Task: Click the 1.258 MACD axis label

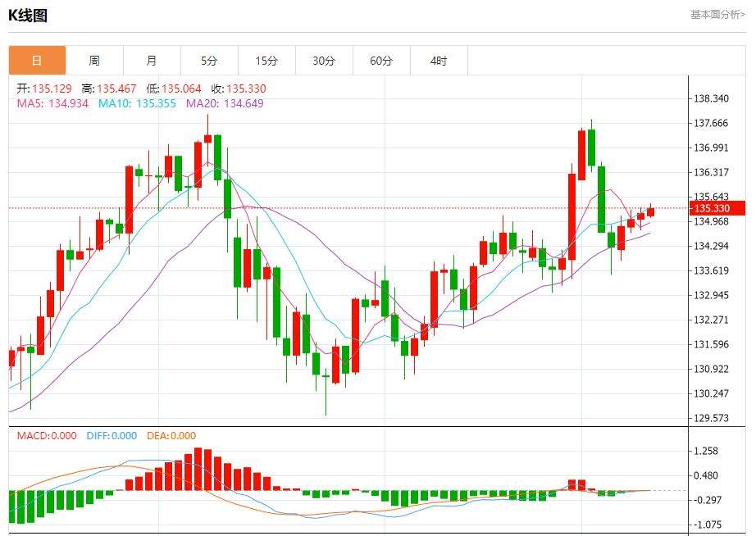Action: pos(706,451)
